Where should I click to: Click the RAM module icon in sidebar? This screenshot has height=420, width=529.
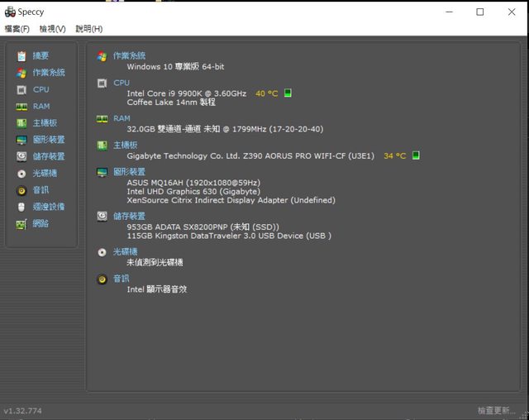pos(21,107)
